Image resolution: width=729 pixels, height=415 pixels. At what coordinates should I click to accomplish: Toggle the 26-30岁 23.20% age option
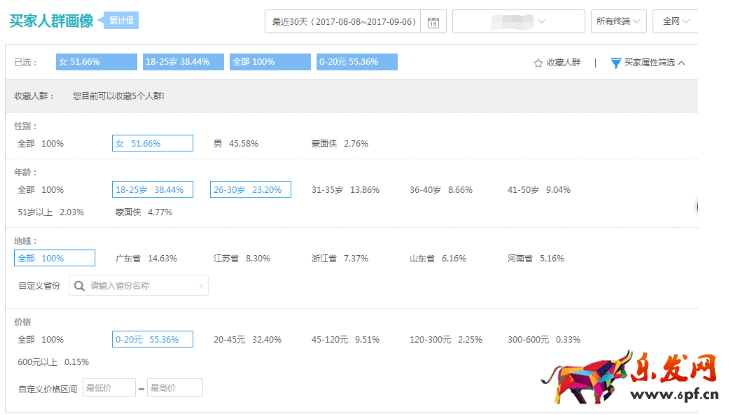pyautogui.click(x=250, y=189)
